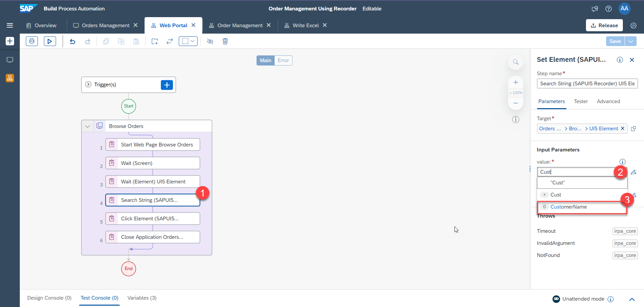Switch to Orders Management tab
644x307 pixels.
pyautogui.click(x=101, y=26)
